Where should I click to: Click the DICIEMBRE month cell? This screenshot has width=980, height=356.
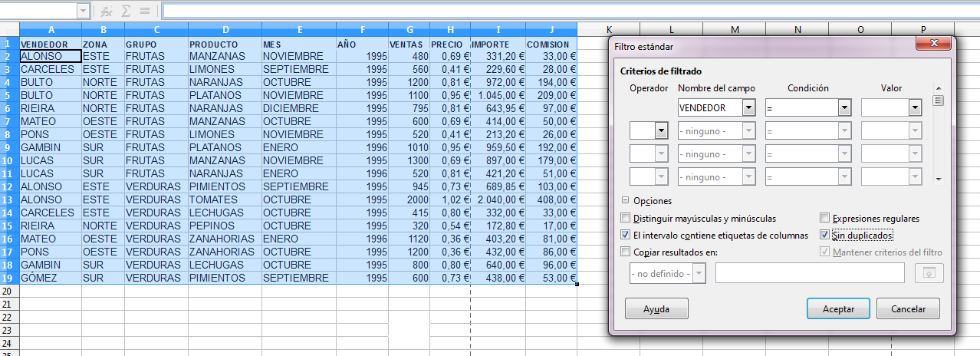pos(299,108)
